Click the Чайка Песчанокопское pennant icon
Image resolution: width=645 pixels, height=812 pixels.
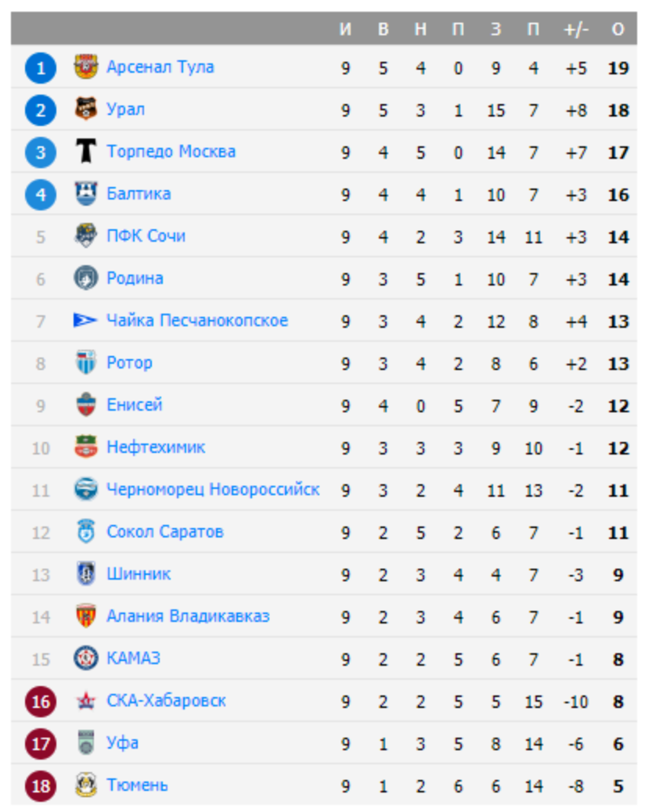pyautogui.click(x=85, y=321)
